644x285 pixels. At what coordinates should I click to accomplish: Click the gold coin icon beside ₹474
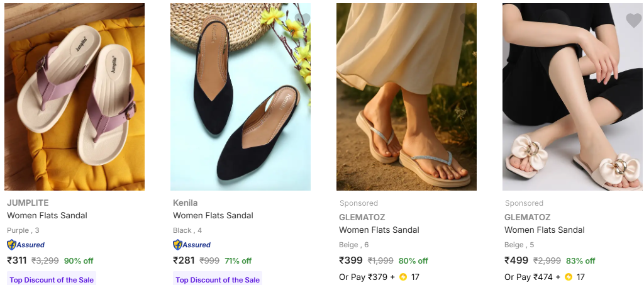pyautogui.click(x=569, y=277)
